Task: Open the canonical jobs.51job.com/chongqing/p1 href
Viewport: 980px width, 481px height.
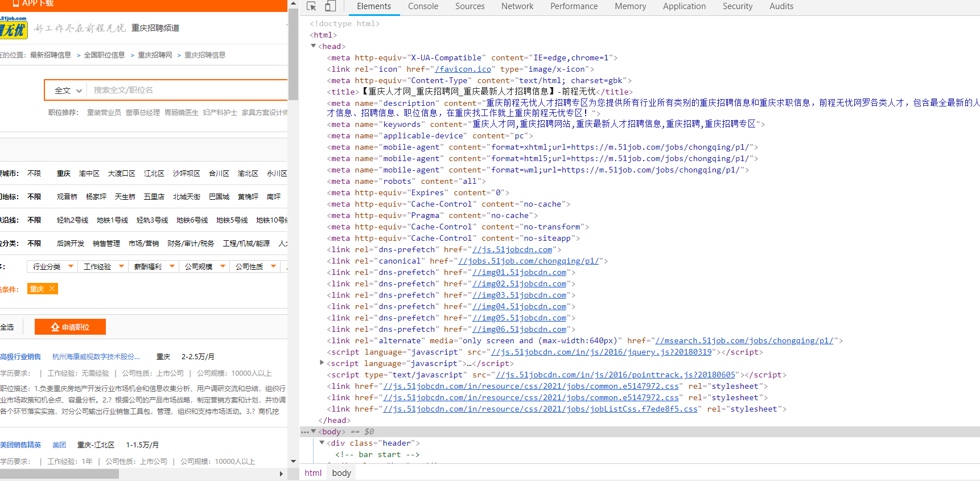Action: click(x=529, y=261)
